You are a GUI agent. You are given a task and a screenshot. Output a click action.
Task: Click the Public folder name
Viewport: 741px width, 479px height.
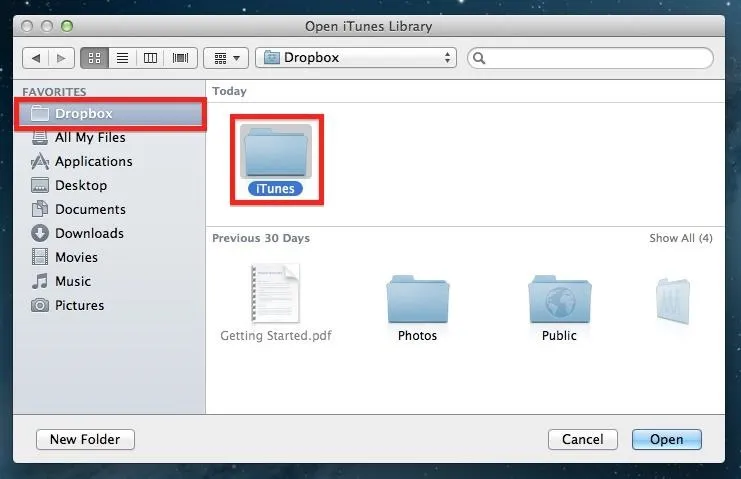pyautogui.click(x=559, y=336)
